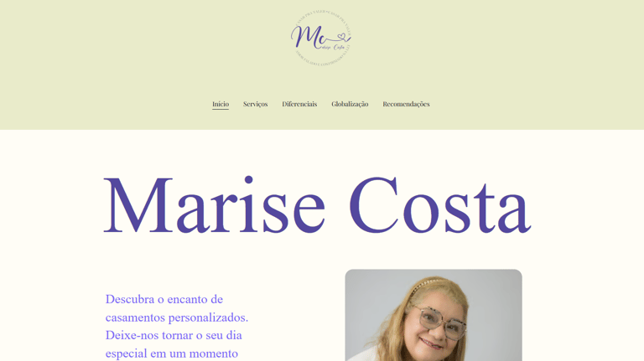The width and height of the screenshot is (644, 361).
Task: Click the small heart symbol in the logo
Action: [341, 38]
